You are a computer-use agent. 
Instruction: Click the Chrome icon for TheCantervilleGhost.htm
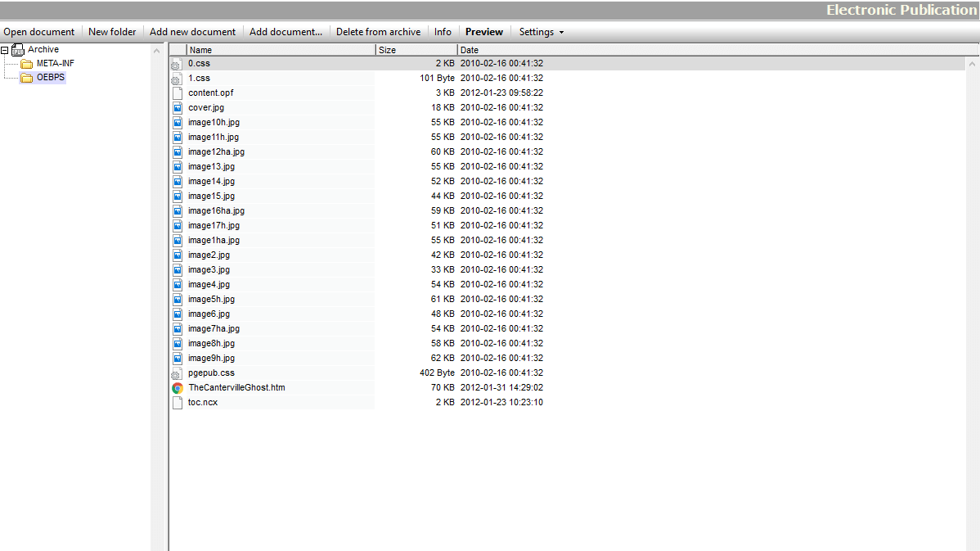[x=178, y=388]
